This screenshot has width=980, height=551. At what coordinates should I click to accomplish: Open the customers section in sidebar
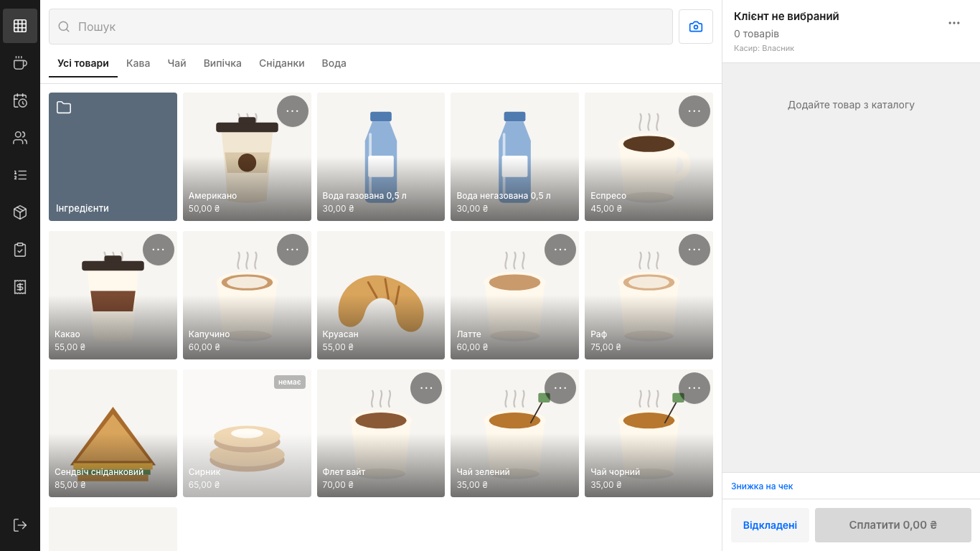(20, 138)
